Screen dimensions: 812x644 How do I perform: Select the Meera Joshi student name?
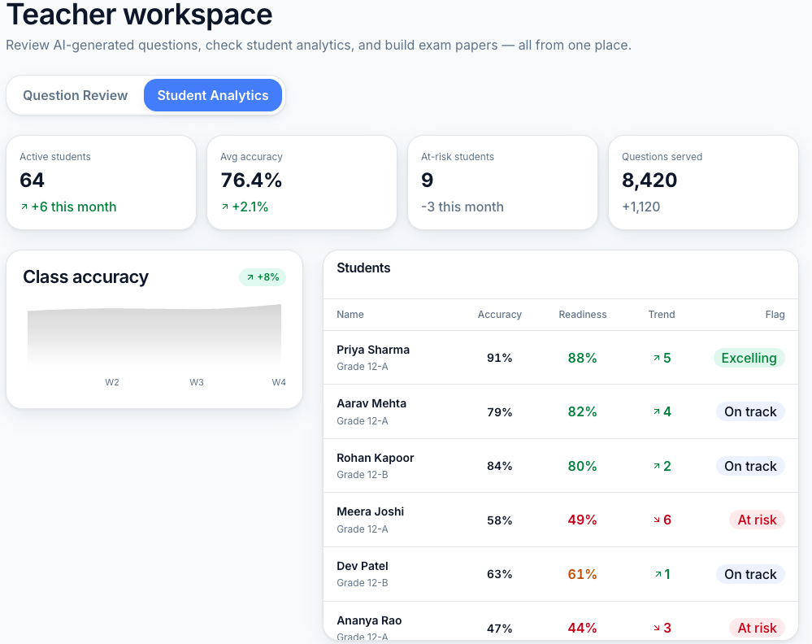[x=371, y=512]
